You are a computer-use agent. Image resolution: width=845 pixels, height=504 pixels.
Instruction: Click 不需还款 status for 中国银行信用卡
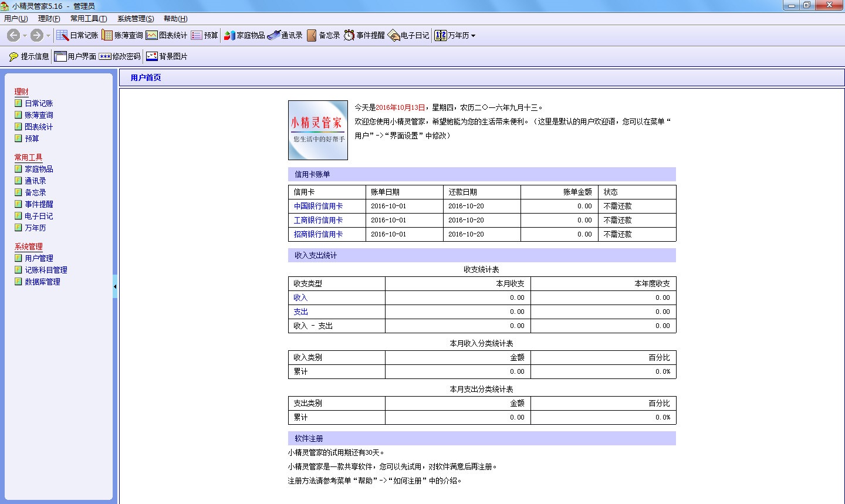(x=617, y=206)
